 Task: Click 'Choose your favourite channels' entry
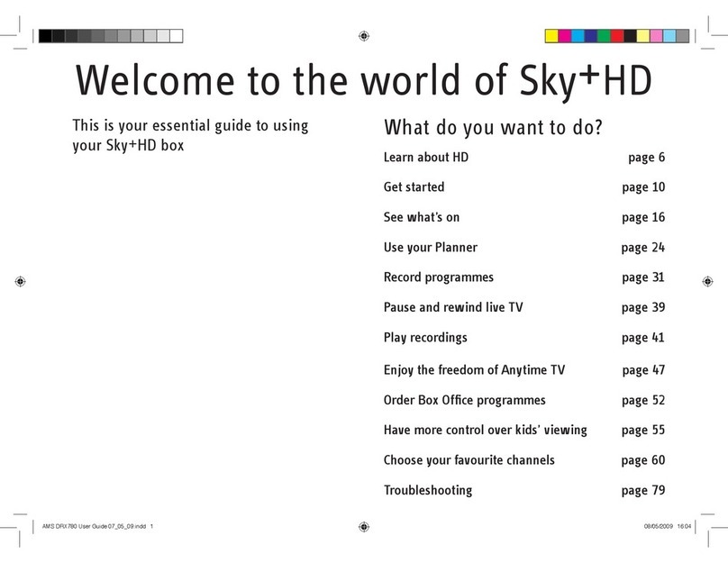[469, 460]
